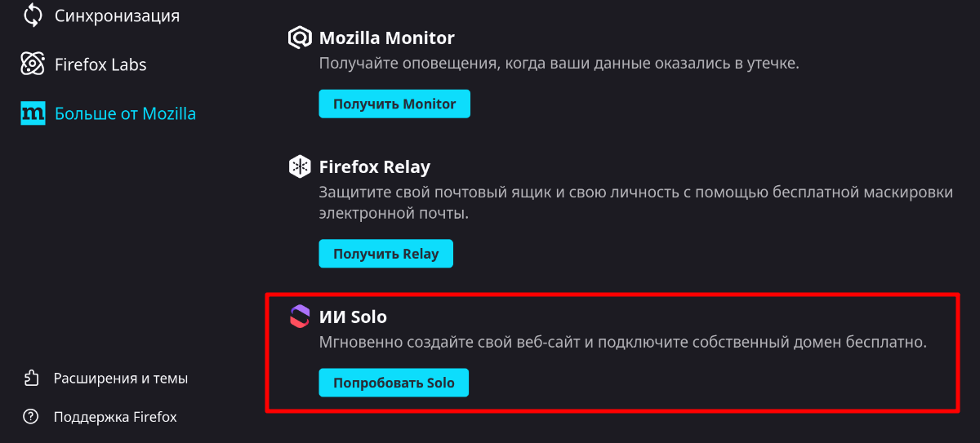The image size is (980, 443).
Task: Open the Поддержка Firefox help link
Action: coord(115,417)
